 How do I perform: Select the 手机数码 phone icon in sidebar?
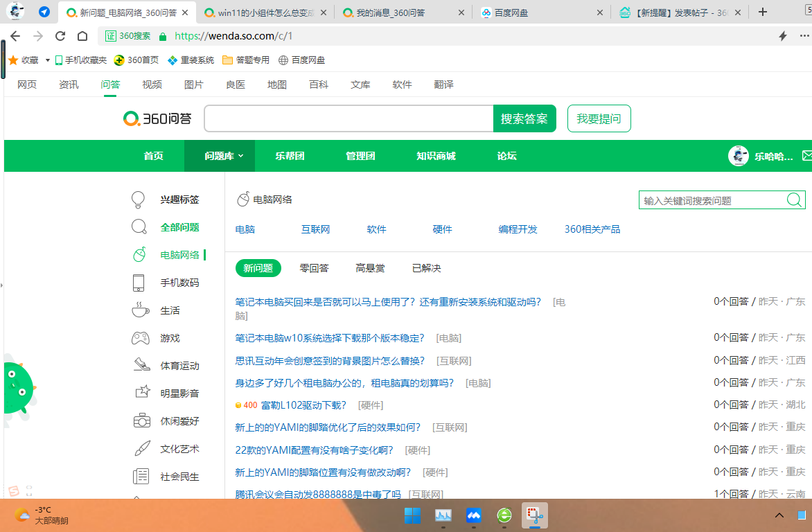[139, 283]
